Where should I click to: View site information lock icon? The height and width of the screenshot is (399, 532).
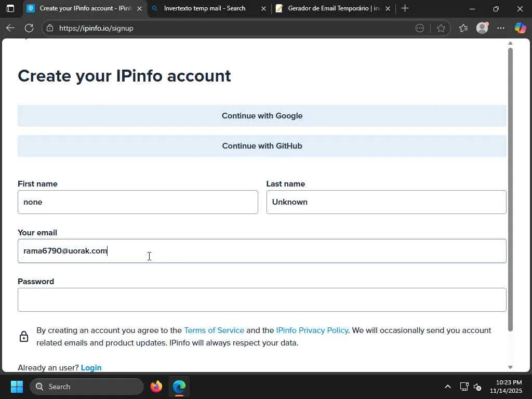(x=50, y=28)
